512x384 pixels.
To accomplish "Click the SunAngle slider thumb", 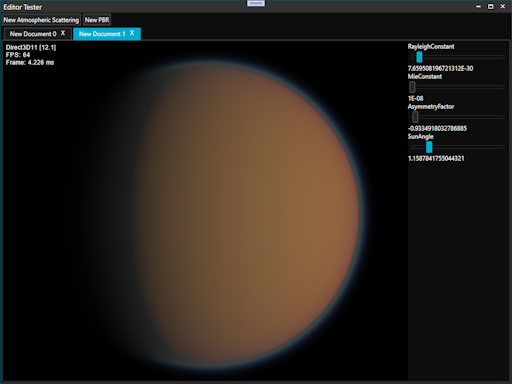I will click(429, 147).
